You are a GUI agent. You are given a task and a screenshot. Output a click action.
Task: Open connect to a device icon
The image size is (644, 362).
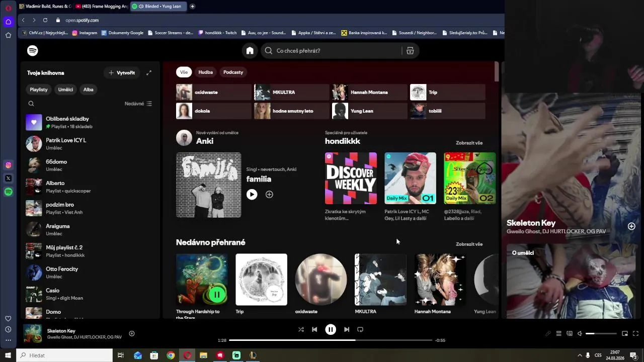570,333
